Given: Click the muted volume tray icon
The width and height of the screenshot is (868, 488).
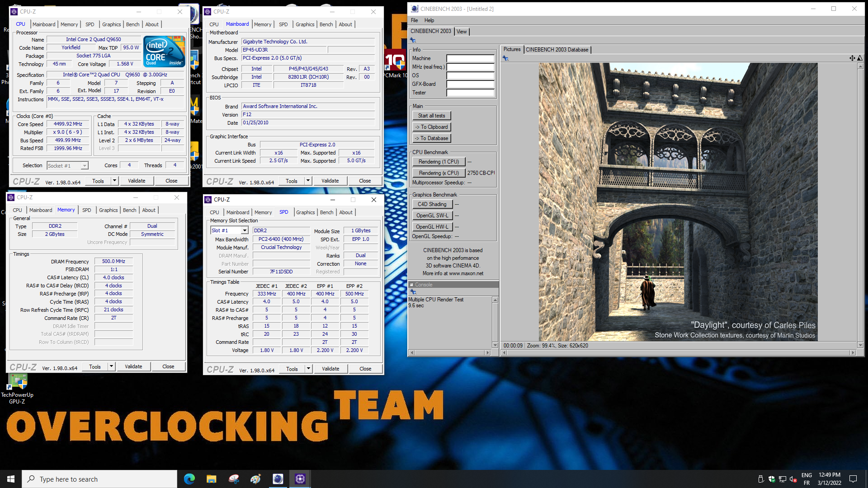Looking at the screenshot, I should [x=793, y=479].
